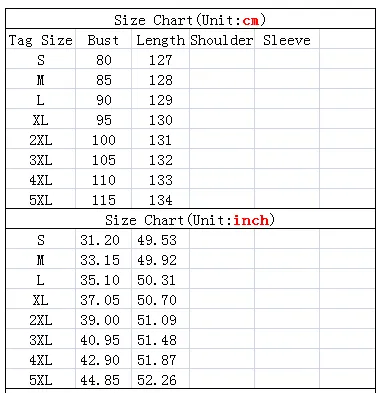Screen dimensions: 379x393
Task: Click the Size Chart inch title row
Action: click(190, 220)
